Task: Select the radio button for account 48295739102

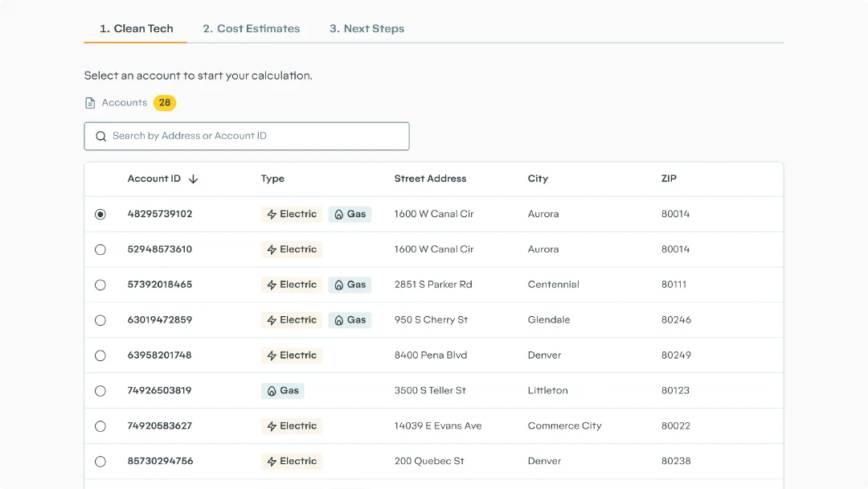Action: pos(100,214)
